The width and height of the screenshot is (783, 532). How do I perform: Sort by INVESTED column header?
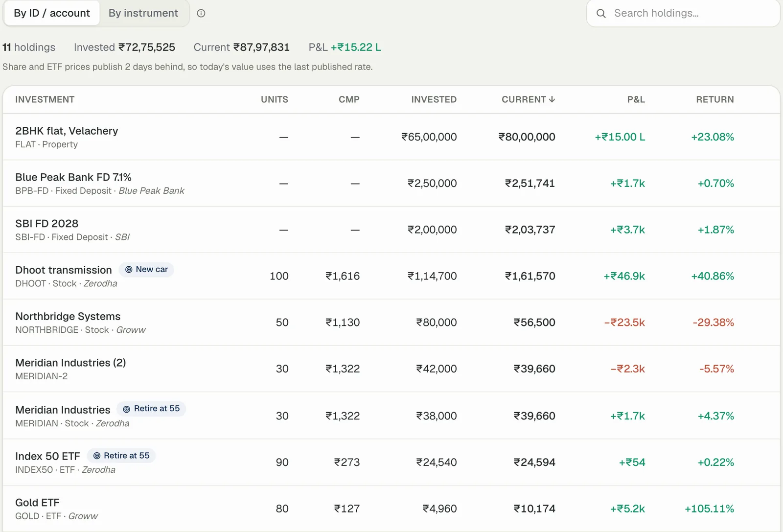(x=434, y=99)
